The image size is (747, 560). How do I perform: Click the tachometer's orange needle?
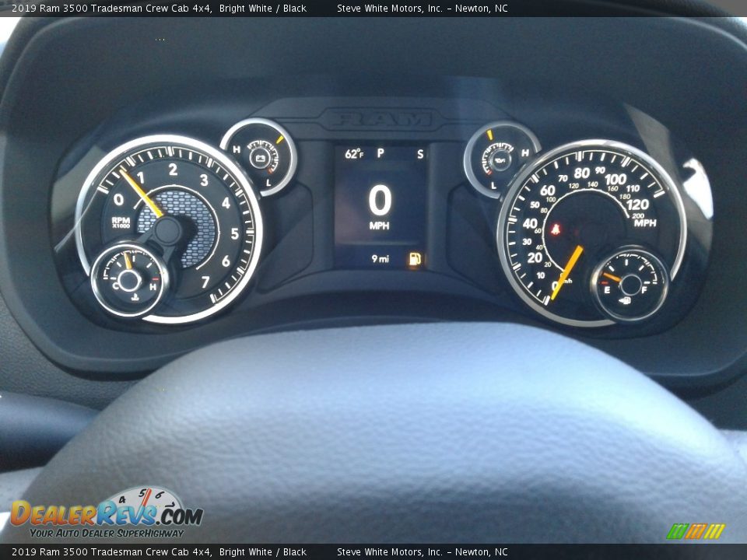point(142,193)
